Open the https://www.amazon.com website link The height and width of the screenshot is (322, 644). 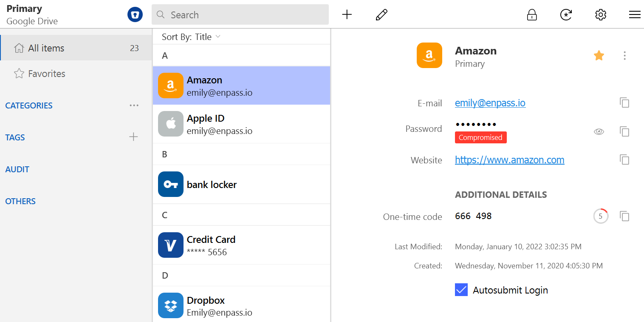510,160
